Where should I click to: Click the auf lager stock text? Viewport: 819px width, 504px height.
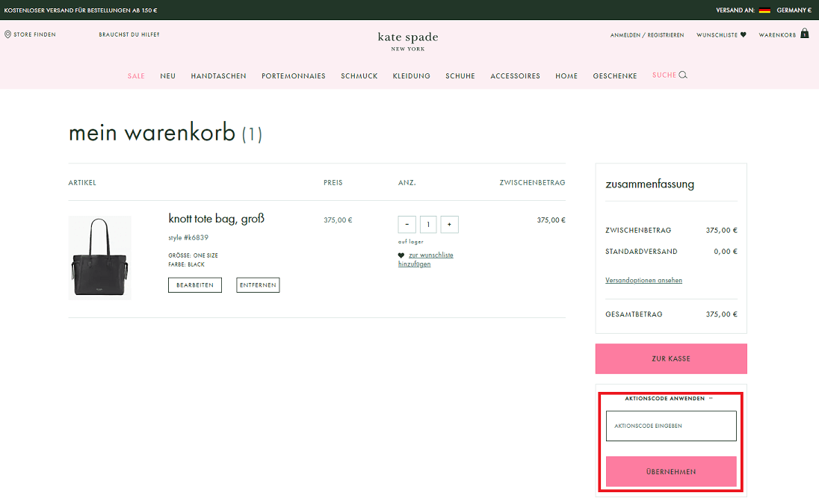point(410,242)
